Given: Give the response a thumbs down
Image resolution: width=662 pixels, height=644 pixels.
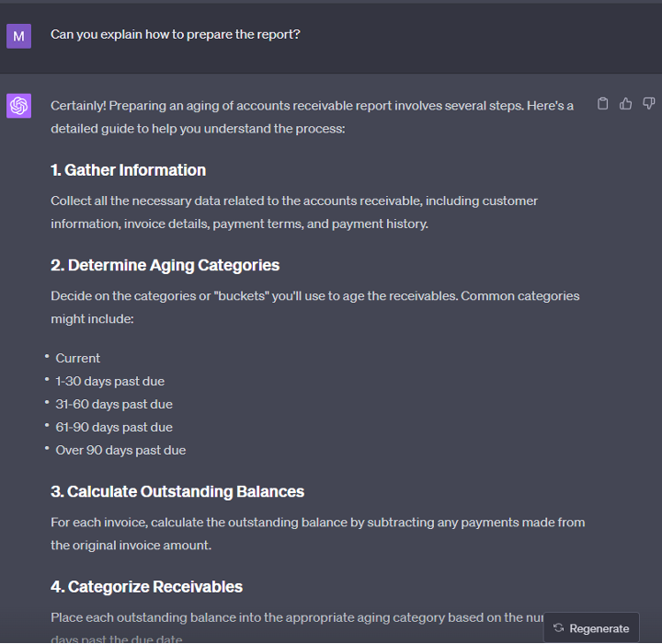Looking at the screenshot, I should pyautogui.click(x=649, y=104).
